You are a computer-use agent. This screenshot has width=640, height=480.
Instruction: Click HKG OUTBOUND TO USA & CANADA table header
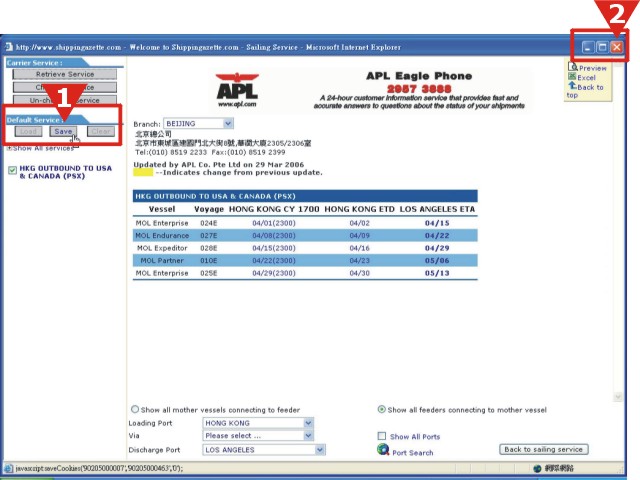pos(305,196)
